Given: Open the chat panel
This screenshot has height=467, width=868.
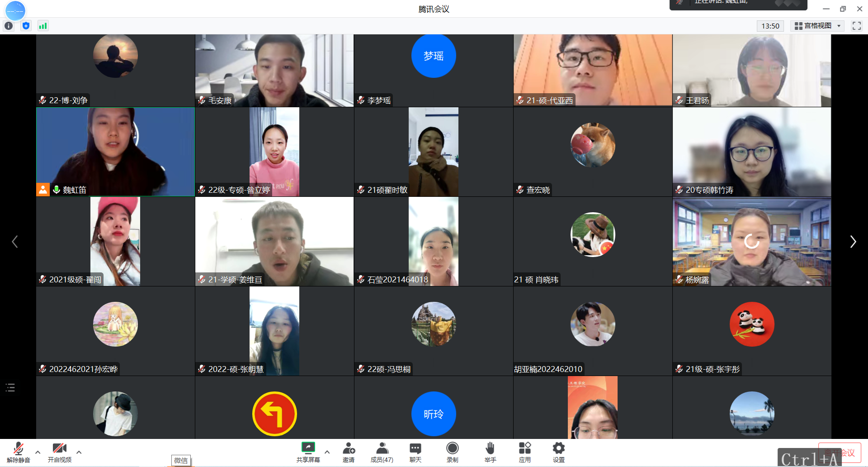Looking at the screenshot, I should click(415, 452).
